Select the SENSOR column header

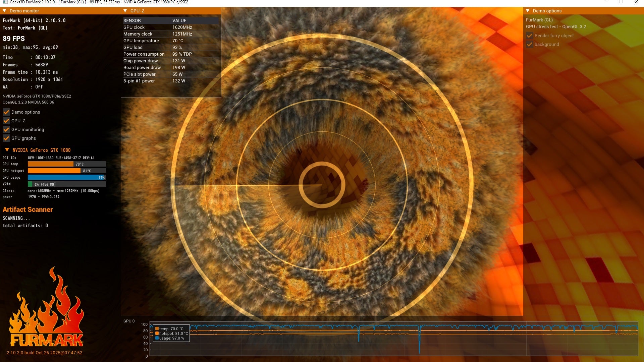[132, 20]
